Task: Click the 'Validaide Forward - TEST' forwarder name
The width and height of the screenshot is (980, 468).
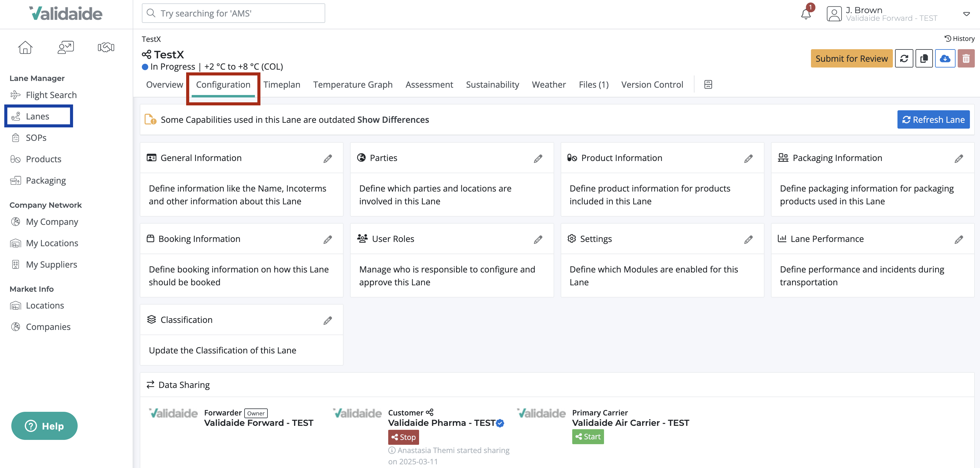Action: [259, 423]
